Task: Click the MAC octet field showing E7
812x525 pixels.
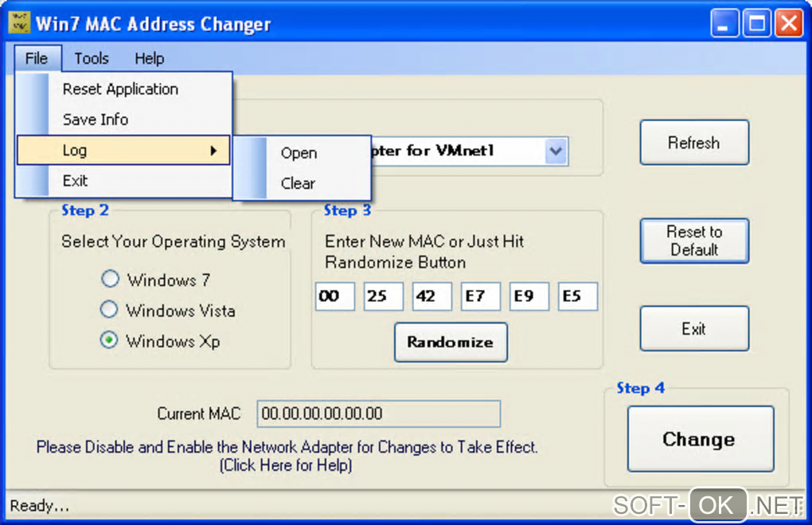Action: coord(481,296)
